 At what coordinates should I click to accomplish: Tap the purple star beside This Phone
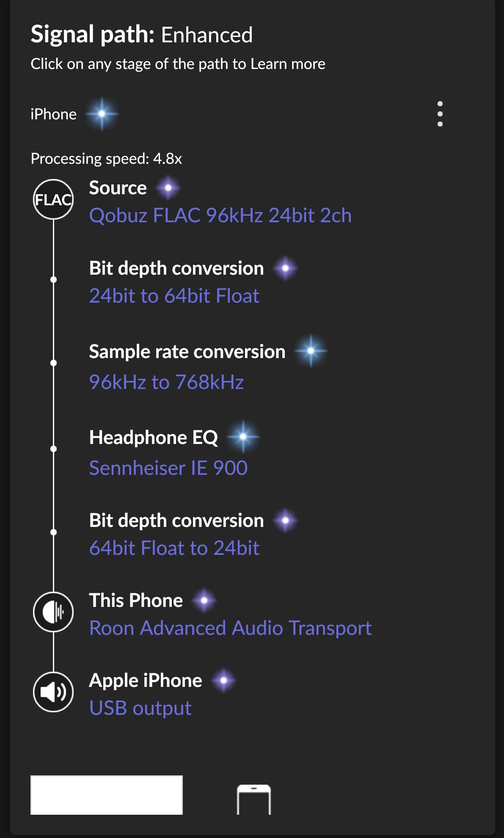coord(204,600)
